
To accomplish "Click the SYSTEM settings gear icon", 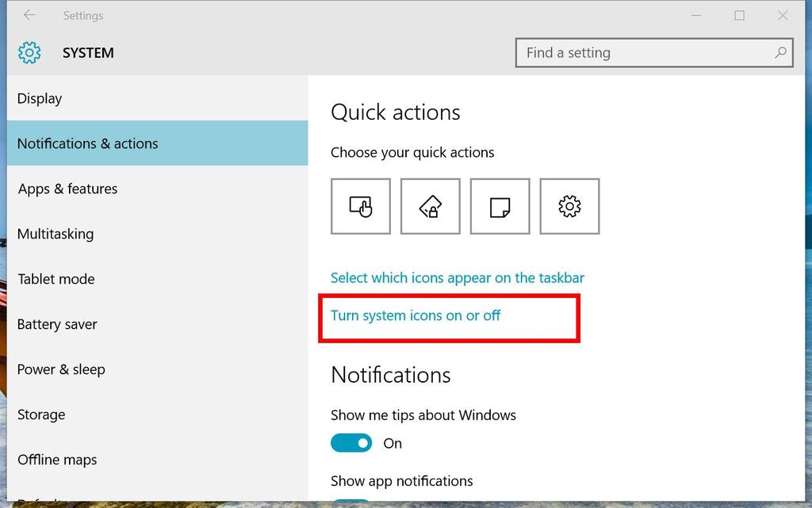I will pos(29,52).
